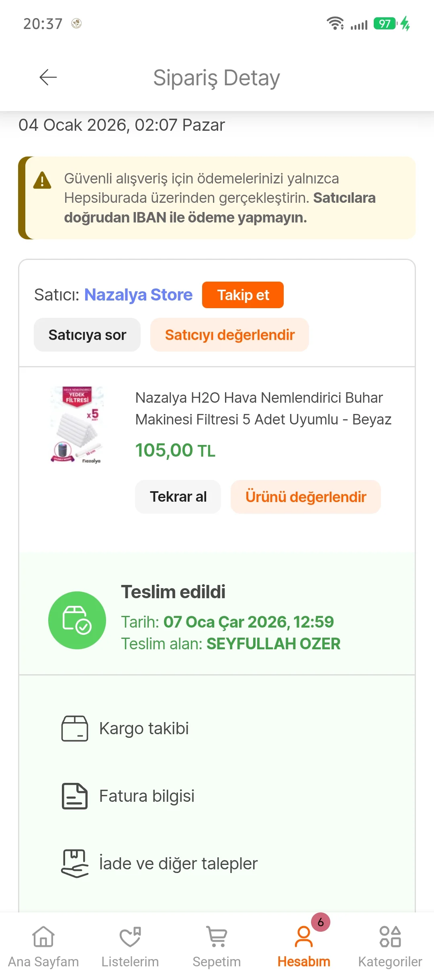Tap the green delivered package icon
The image size is (434, 980).
[77, 620]
